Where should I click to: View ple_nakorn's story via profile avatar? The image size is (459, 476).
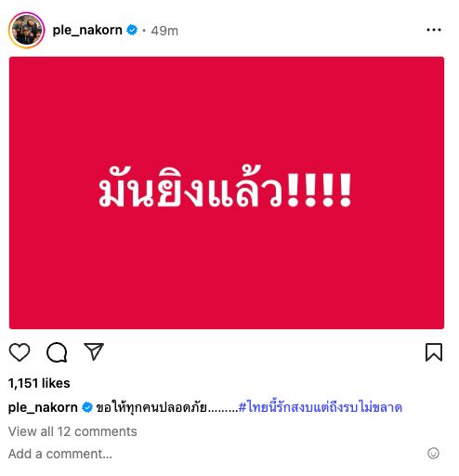[27, 31]
